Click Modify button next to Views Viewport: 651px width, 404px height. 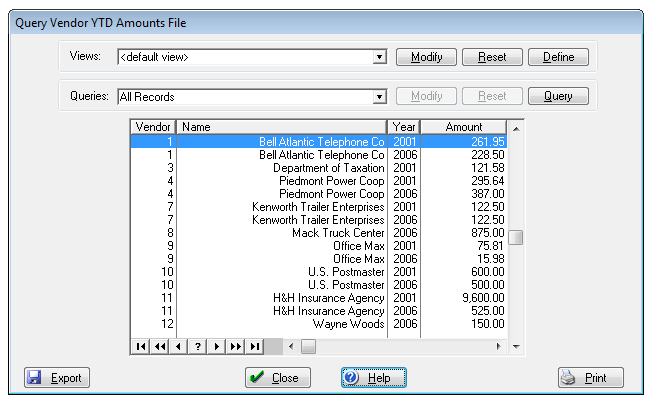(427, 57)
